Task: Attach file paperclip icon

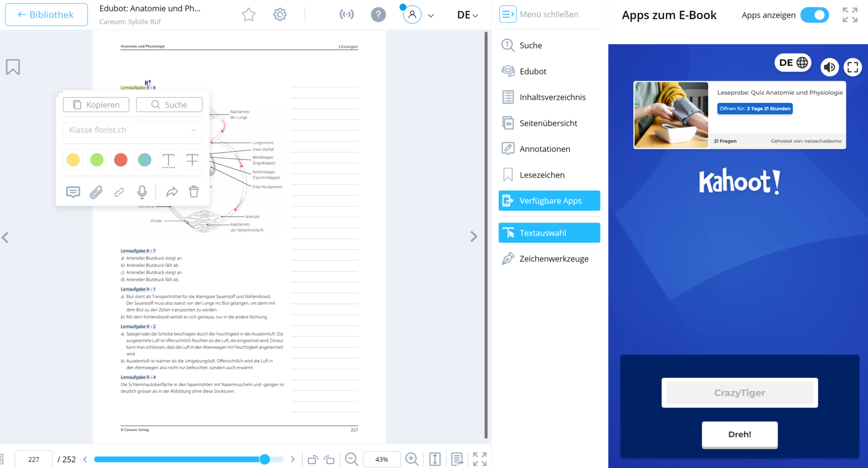Action: point(96,192)
